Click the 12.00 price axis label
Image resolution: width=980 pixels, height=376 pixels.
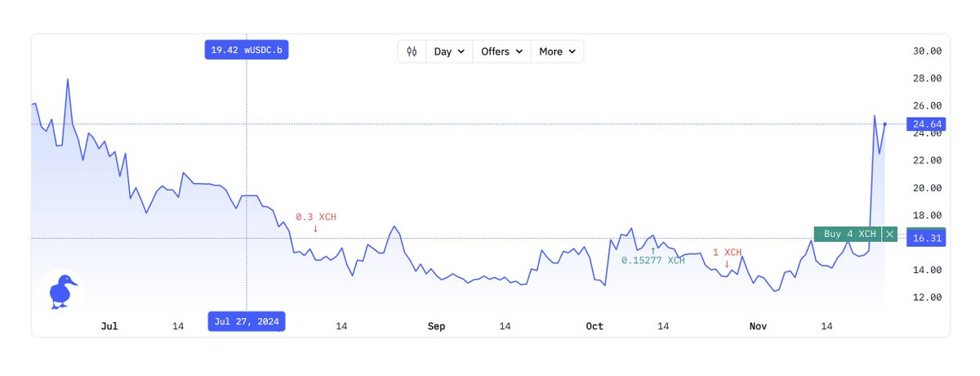point(927,298)
